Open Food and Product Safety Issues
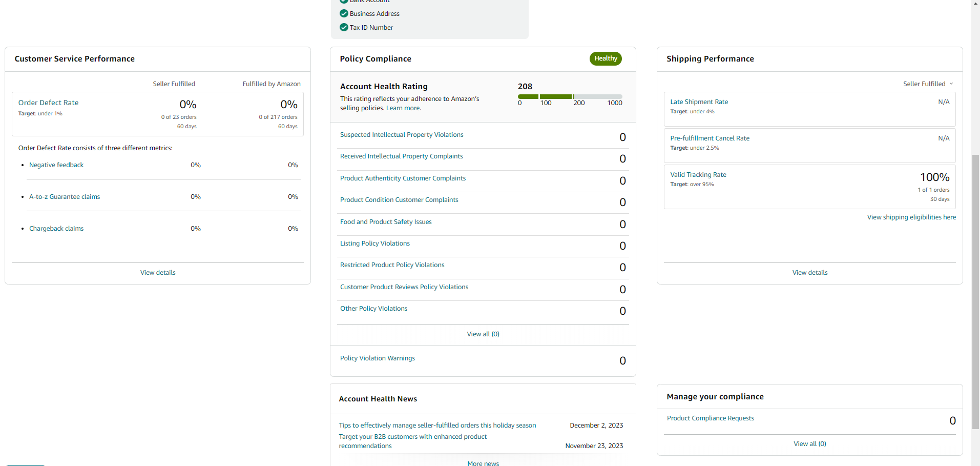The height and width of the screenshot is (466, 980). (x=386, y=221)
